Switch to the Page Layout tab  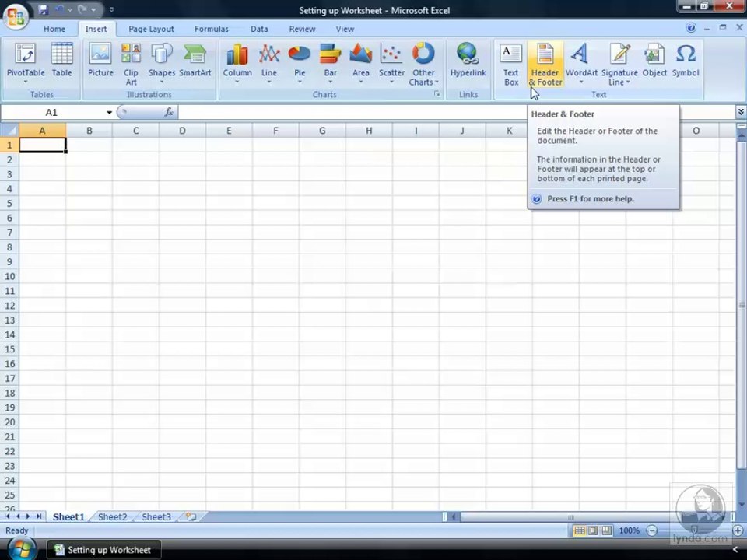point(151,29)
